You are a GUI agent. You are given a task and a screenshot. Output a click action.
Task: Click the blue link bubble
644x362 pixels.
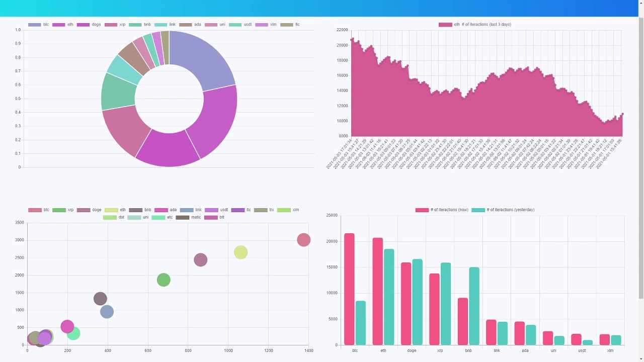107,312
